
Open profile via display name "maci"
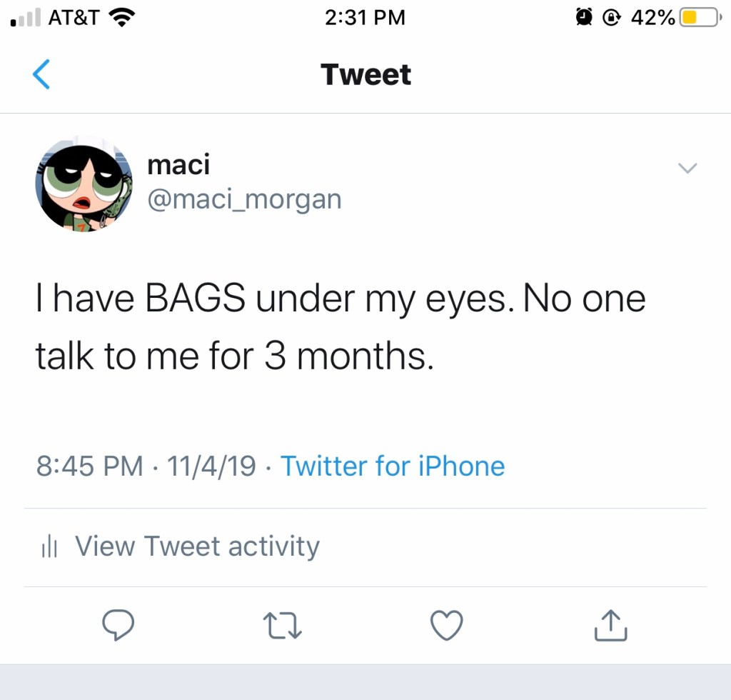[x=178, y=165]
